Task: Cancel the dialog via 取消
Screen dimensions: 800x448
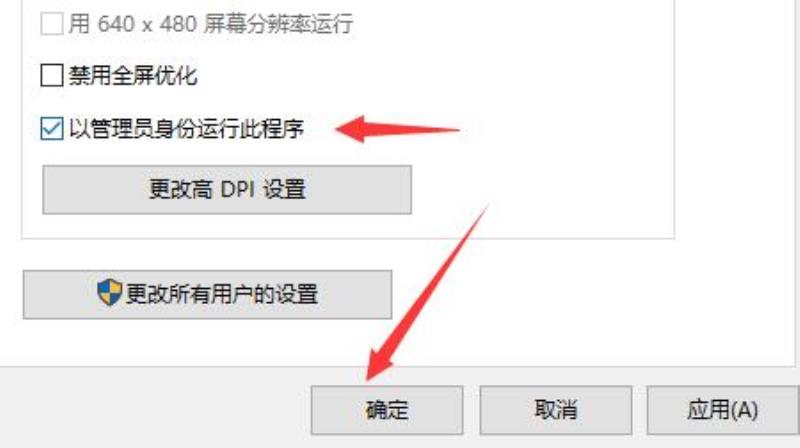Action: pyautogui.click(x=556, y=410)
